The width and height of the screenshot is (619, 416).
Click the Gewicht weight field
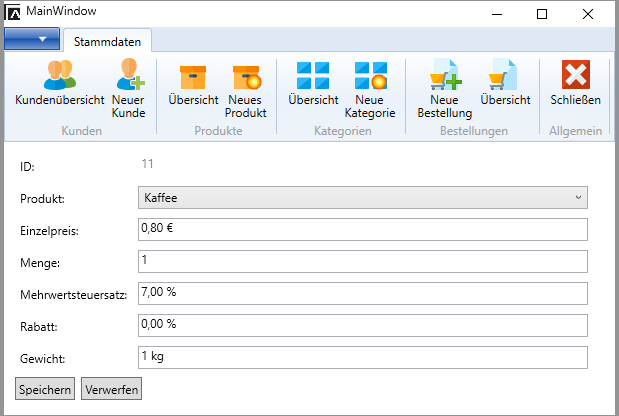(x=361, y=358)
